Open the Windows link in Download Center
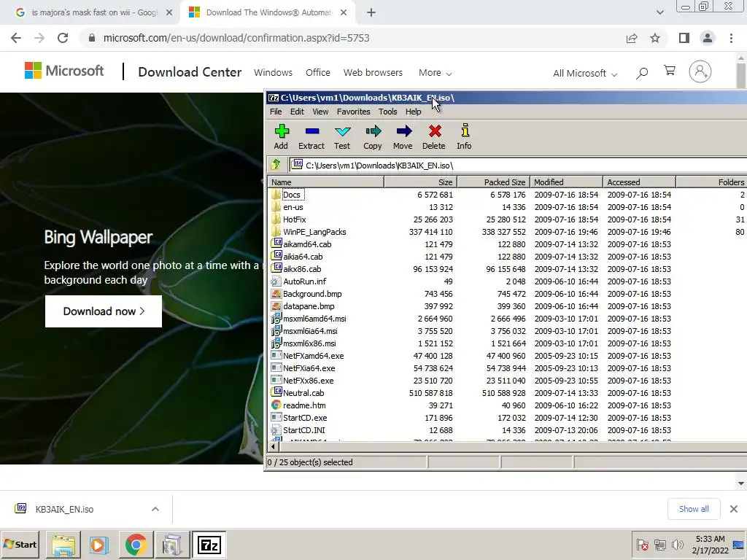 click(273, 73)
